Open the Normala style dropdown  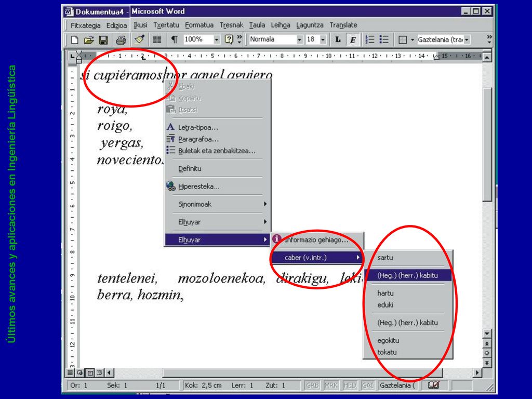(x=299, y=39)
